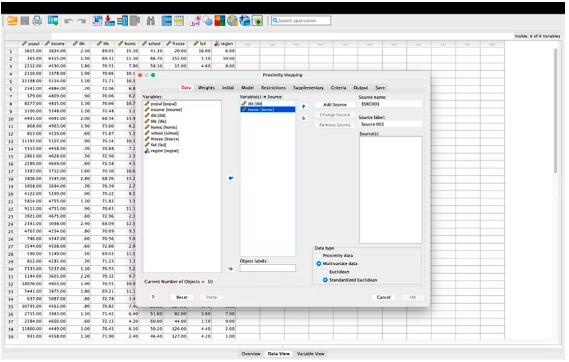This screenshot has width=569, height=362.
Task: Click the Go to variable toolbar icon
Action: (110, 21)
